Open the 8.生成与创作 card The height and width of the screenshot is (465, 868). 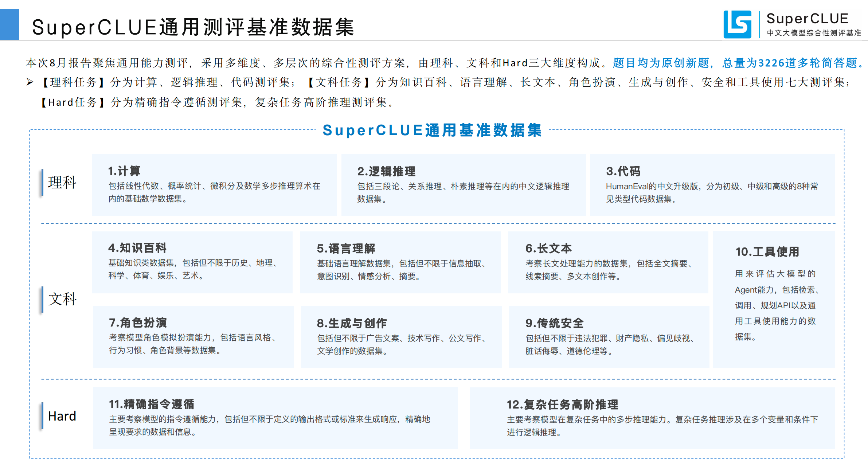coord(401,337)
